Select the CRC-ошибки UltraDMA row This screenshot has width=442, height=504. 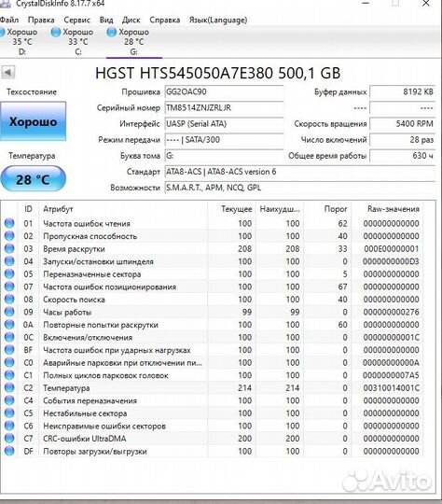click(212, 439)
